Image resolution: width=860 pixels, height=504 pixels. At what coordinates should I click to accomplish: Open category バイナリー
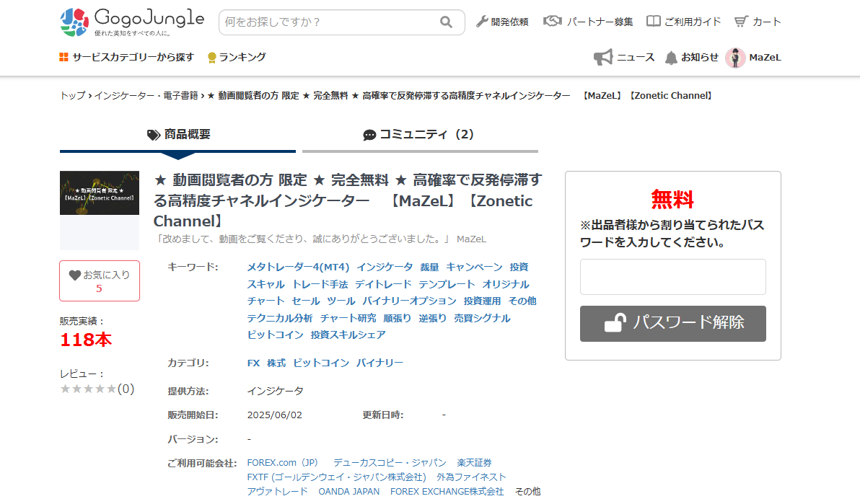pyautogui.click(x=379, y=363)
